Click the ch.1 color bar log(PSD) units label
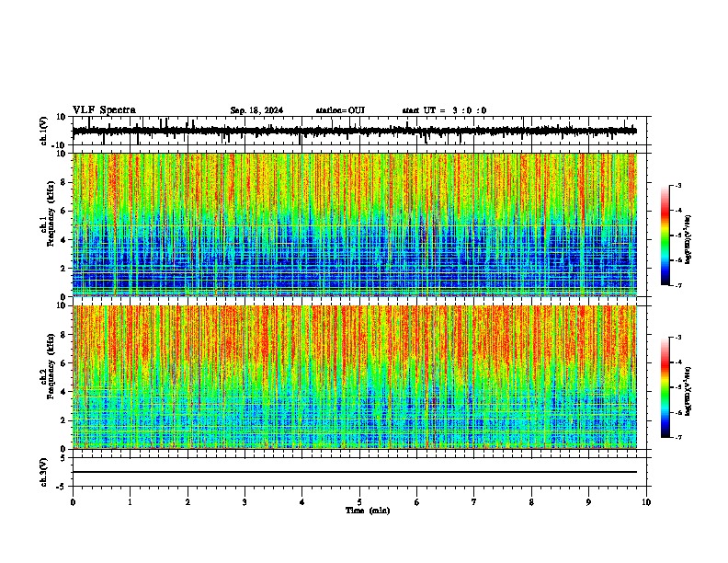Screen dimensions: 728x563 point(688,240)
